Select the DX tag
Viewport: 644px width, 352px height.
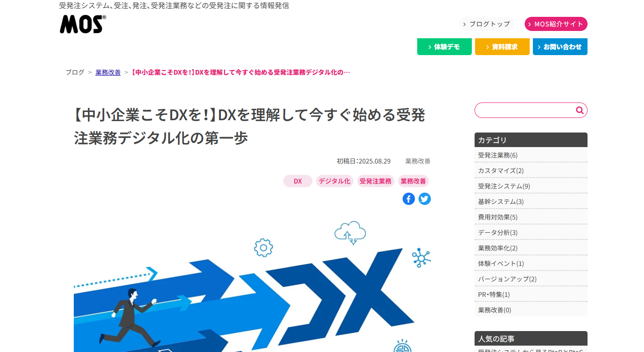tap(298, 181)
